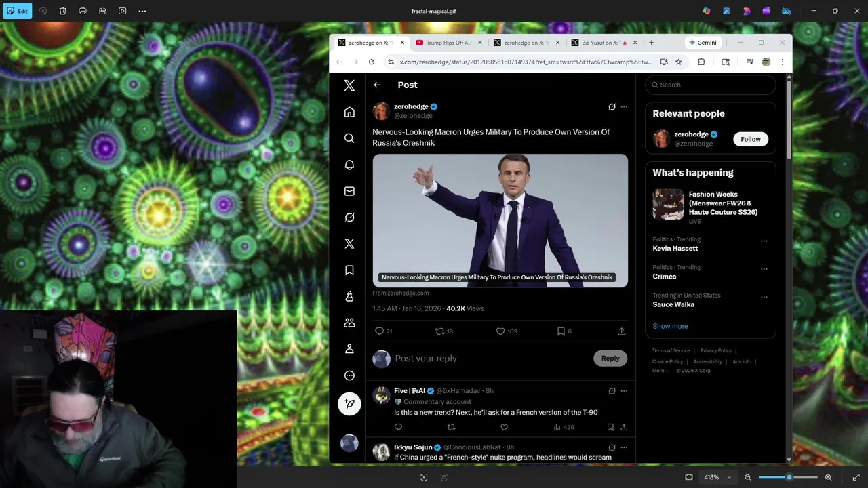Go back using Post header arrow
Viewport: 868px width, 488px height.
click(x=377, y=85)
